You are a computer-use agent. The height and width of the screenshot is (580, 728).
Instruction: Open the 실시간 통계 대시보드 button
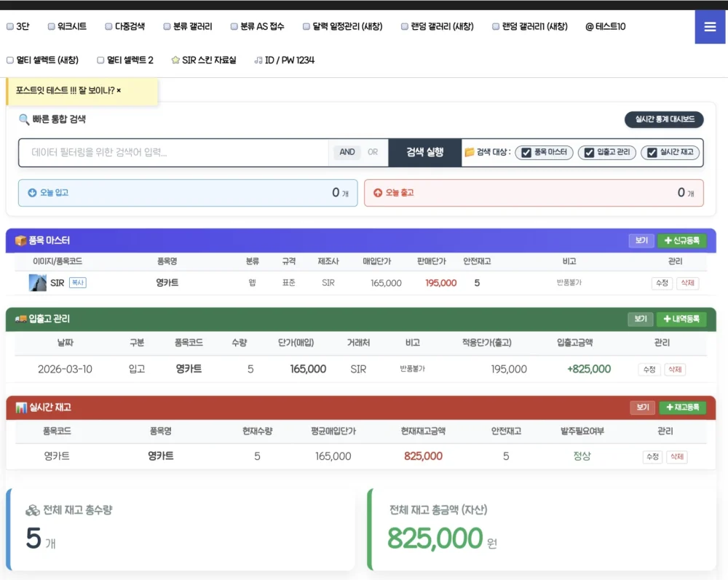tap(665, 119)
